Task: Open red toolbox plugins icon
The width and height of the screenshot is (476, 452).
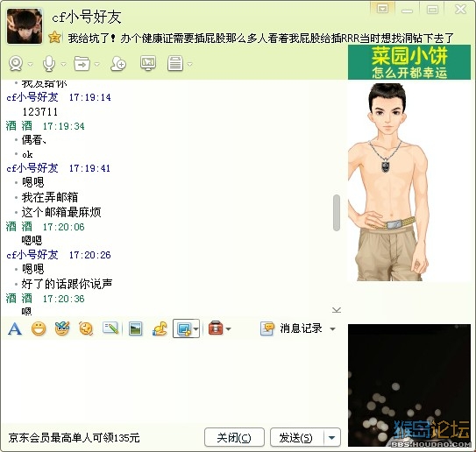Action: coord(216,328)
